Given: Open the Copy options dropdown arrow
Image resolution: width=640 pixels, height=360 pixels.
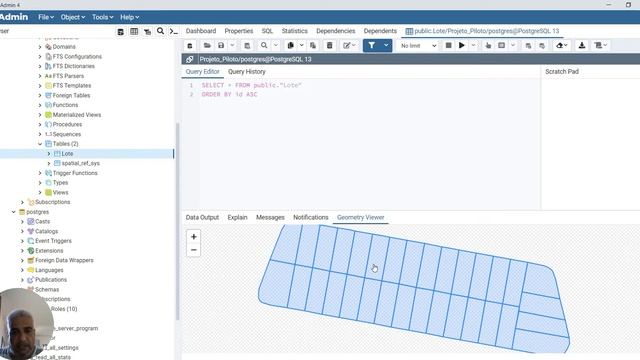Looking at the screenshot, I should (302, 45).
